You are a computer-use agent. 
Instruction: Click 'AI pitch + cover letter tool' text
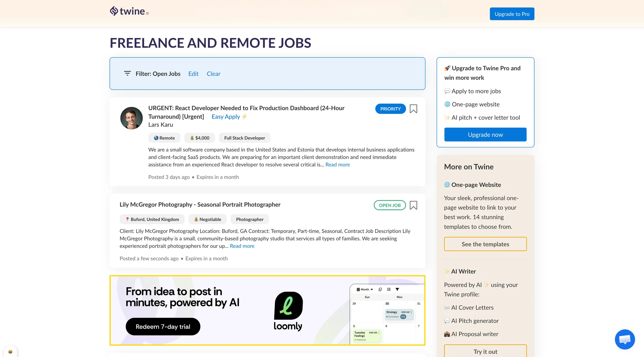tap(486, 117)
